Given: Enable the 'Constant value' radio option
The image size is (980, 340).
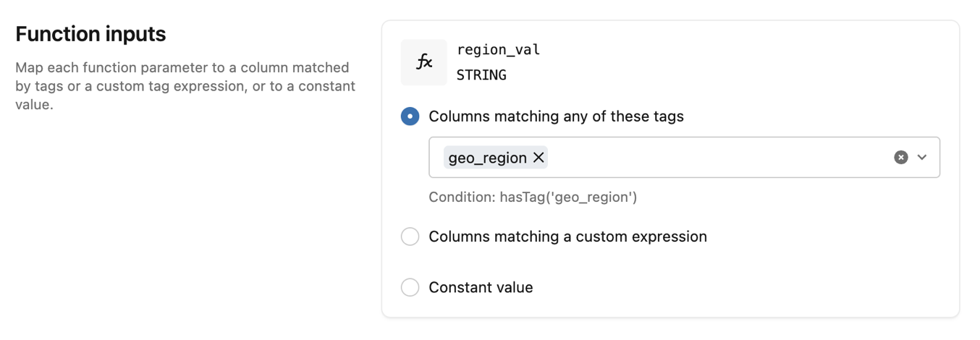Looking at the screenshot, I should tap(410, 287).
